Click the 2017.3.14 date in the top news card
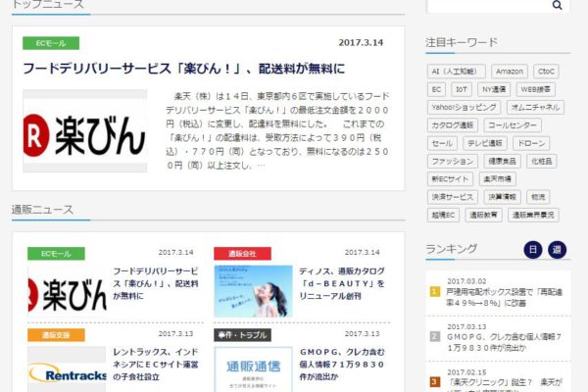Image resolution: width=588 pixels, height=392 pixels. tap(361, 43)
